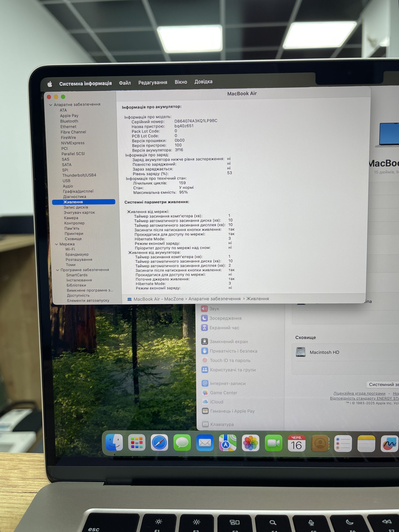The width and height of the screenshot is (399, 532).
Task: Open Замкнений екран settings
Action: (224, 341)
